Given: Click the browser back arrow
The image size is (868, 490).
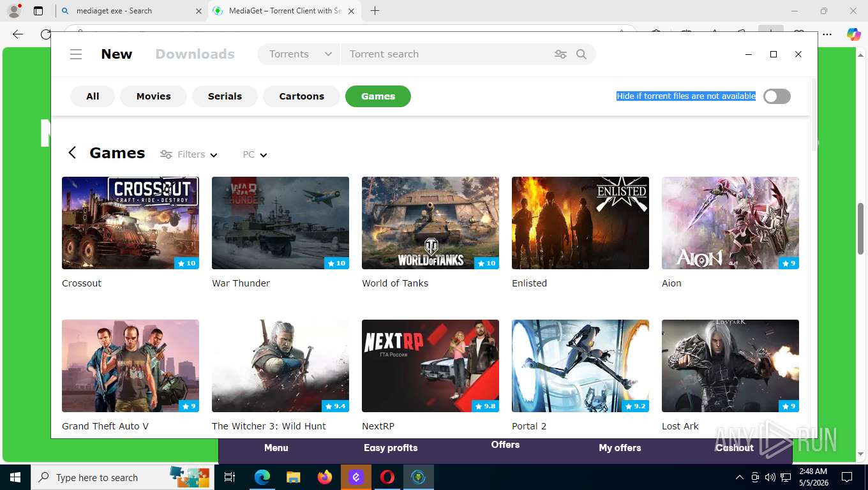Looking at the screenshot, I should (17, 34).
